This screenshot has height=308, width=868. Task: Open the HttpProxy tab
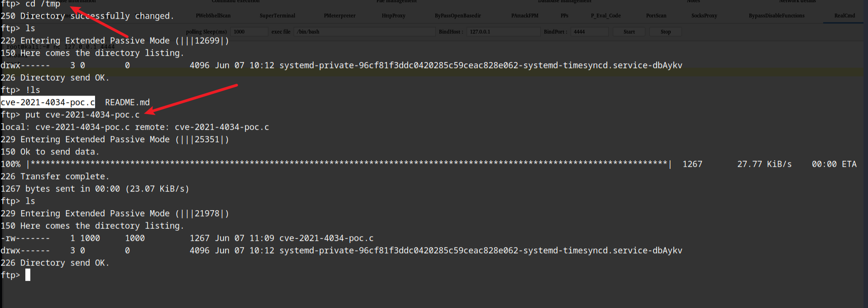[393, 16]
